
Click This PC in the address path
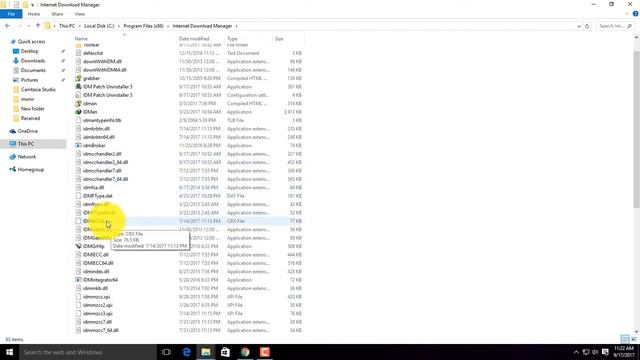(x=67, y=26)
